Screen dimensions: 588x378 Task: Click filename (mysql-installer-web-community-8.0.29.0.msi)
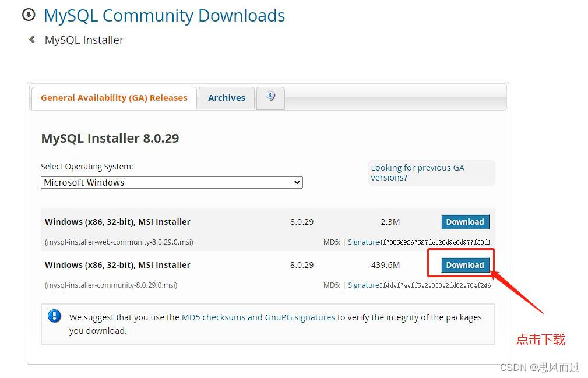click(x=119, y=242)
